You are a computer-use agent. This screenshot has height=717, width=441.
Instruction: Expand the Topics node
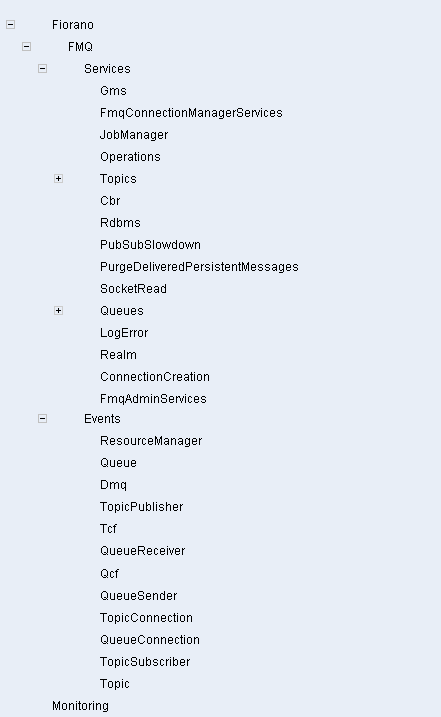[x=59, y=179]
